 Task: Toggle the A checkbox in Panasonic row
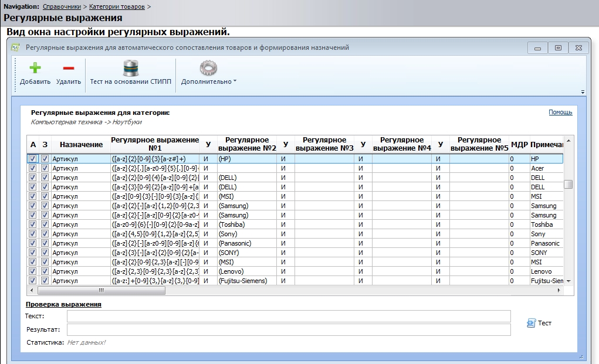tap(32, 243)
